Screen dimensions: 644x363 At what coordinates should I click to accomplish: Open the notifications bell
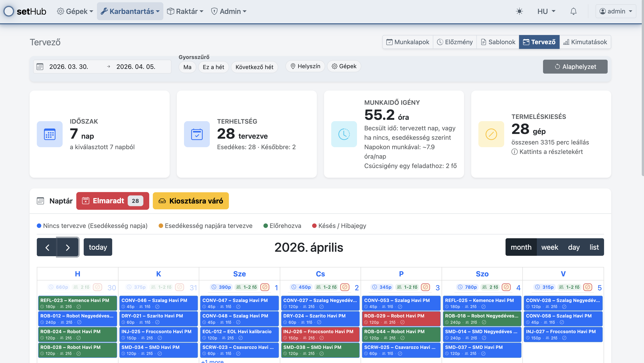tap(573, 11)
